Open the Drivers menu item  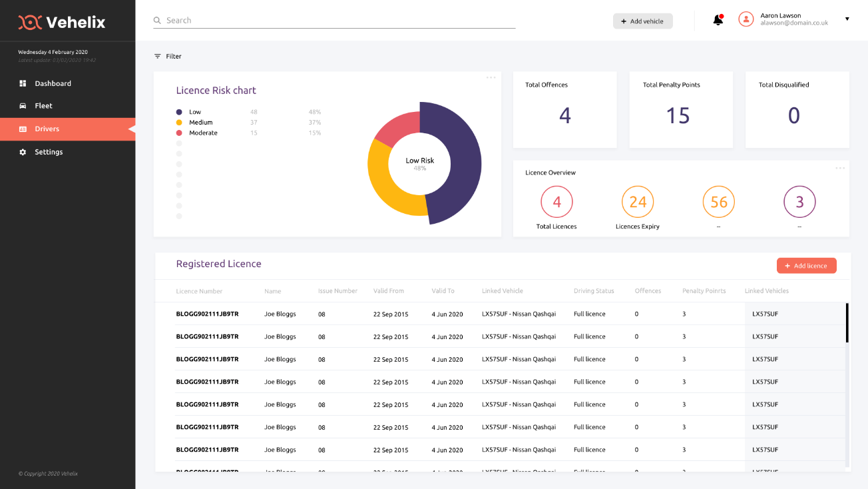tap(47, 129)
